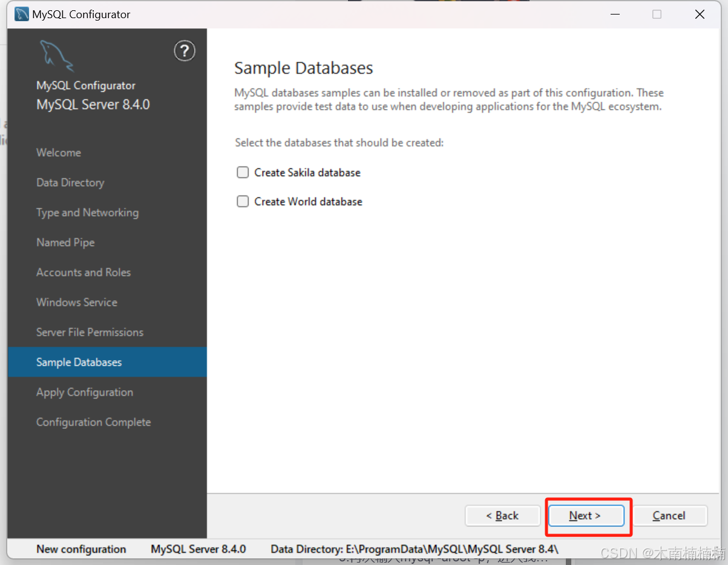Click the Next button

pyautogui.click(x=585, y=515)
